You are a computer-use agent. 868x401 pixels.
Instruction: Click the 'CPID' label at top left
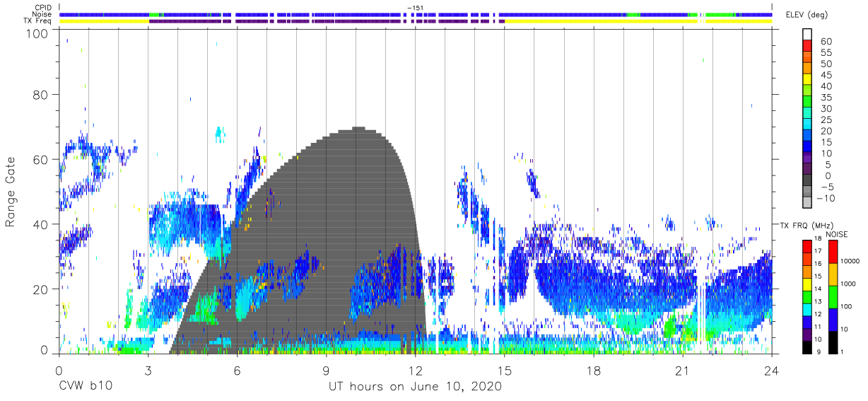(x=42, y=7)
